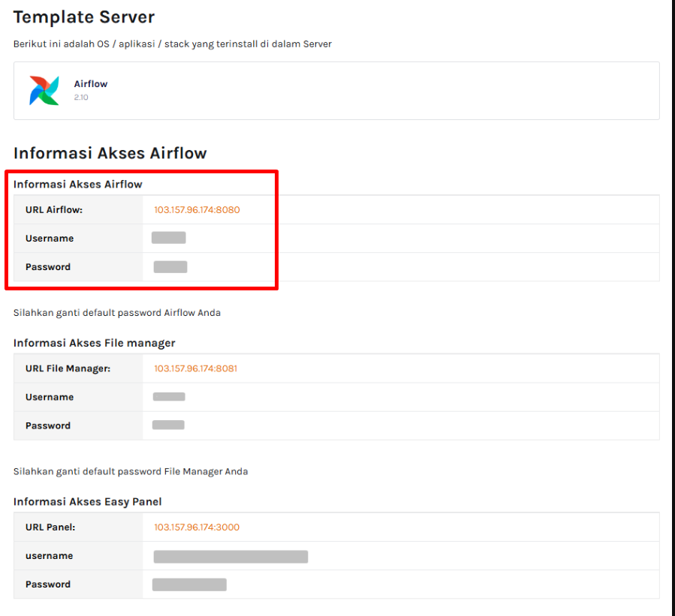The width and height of the screenshot is (675, 616).
Task: Open the File Manager URL ending in 8081
Action: [195, 368]
